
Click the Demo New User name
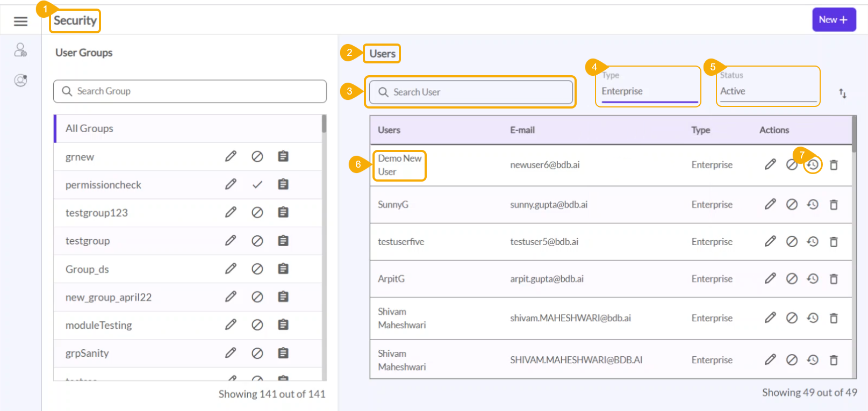pos(399,165)
